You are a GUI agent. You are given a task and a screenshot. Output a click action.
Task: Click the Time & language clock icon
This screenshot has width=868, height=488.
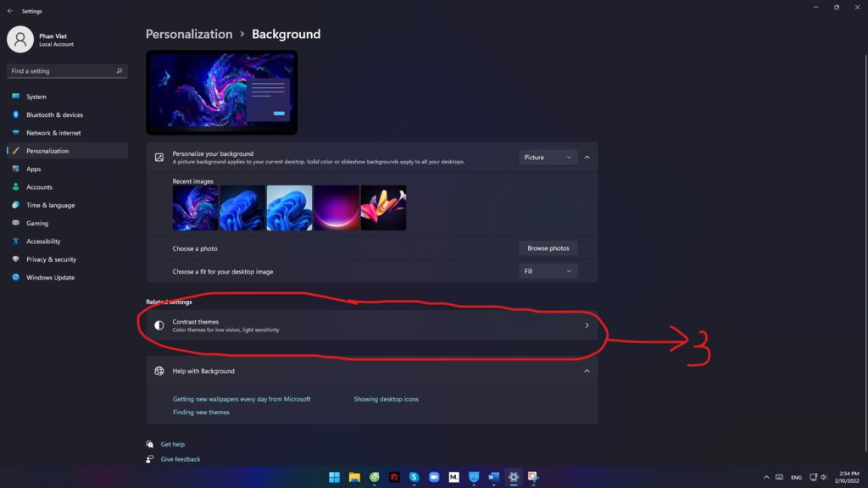click(15, 205)
